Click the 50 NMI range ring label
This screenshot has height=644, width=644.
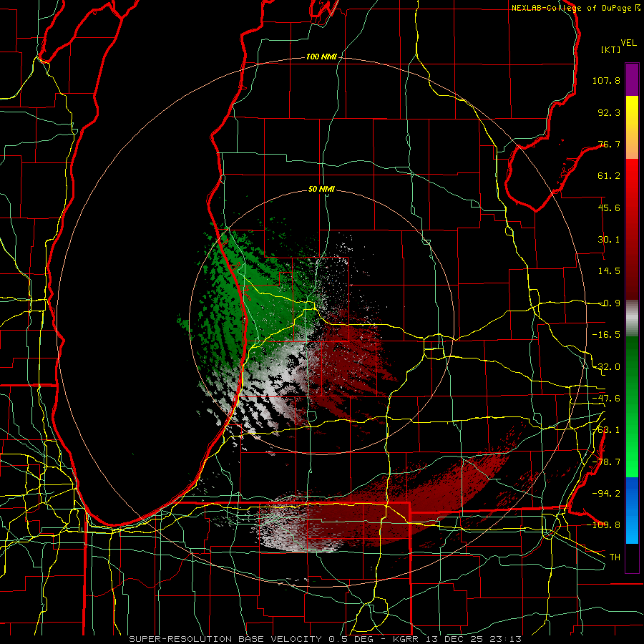pos(321,190)
